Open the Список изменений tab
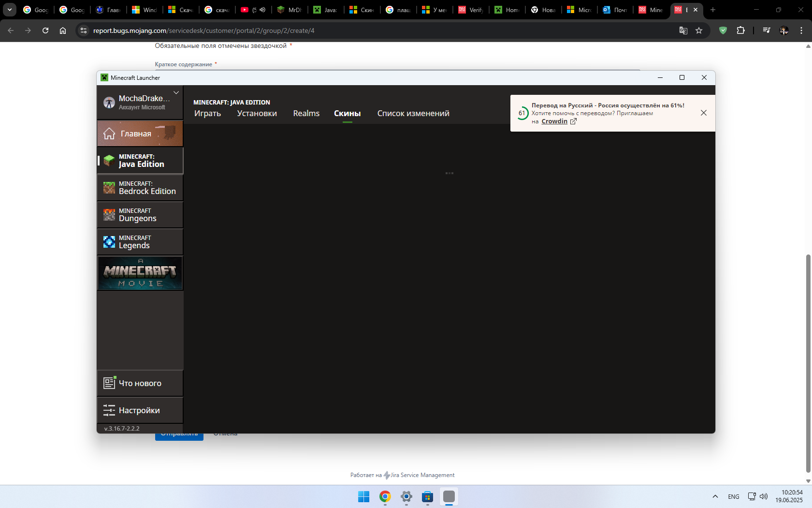This screenshot has width=812, height=508. [413, 113]
